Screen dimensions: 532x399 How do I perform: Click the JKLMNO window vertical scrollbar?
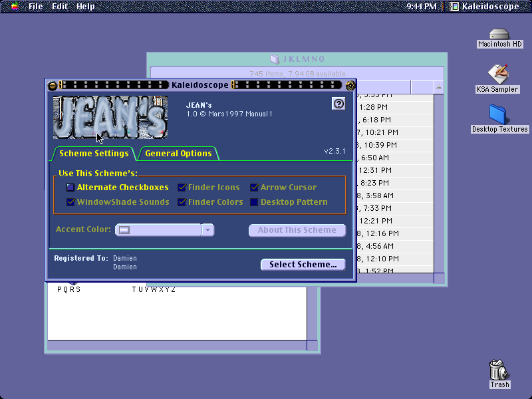click(439, 184)
